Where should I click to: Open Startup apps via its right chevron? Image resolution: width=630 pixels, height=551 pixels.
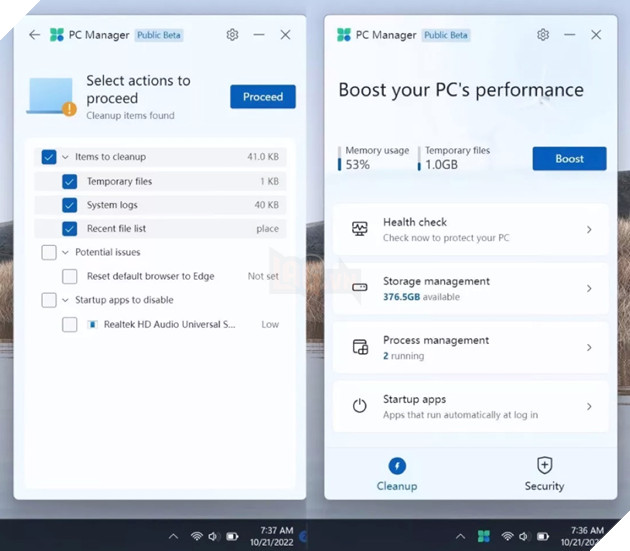coord(589,407)
